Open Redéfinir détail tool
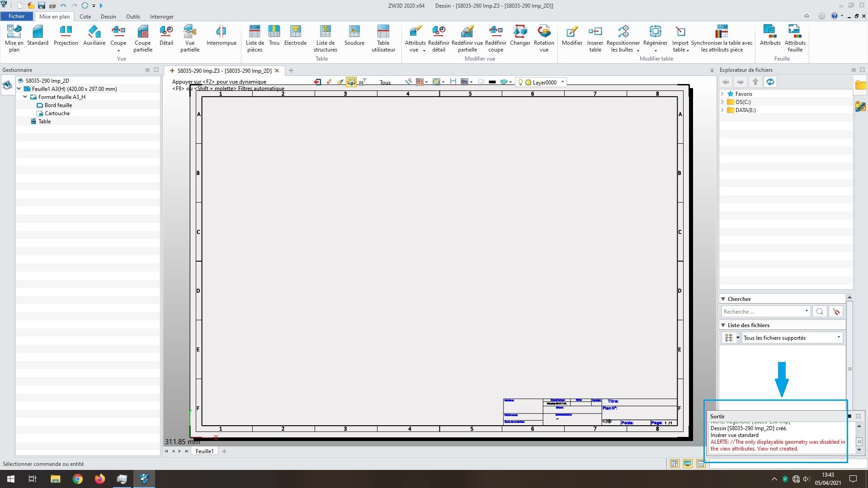The width and height of the screenshot is (868, 488). click(x=439, y=38)
